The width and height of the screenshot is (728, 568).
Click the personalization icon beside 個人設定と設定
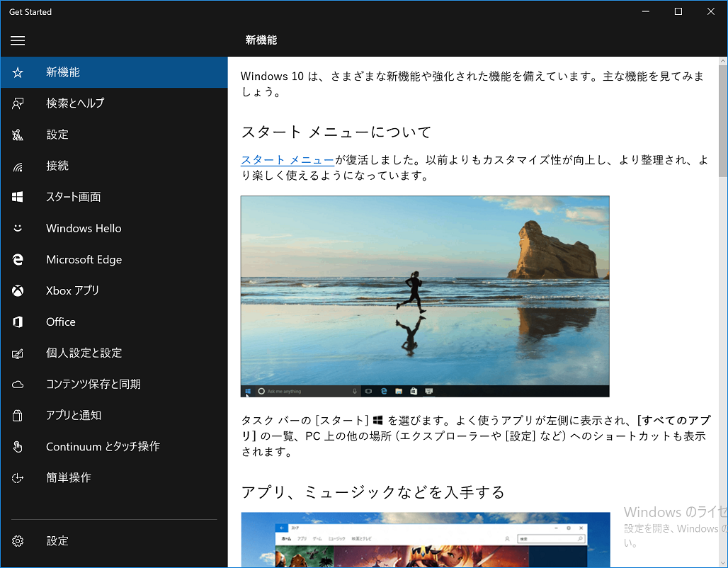click(x=18, y=353)
